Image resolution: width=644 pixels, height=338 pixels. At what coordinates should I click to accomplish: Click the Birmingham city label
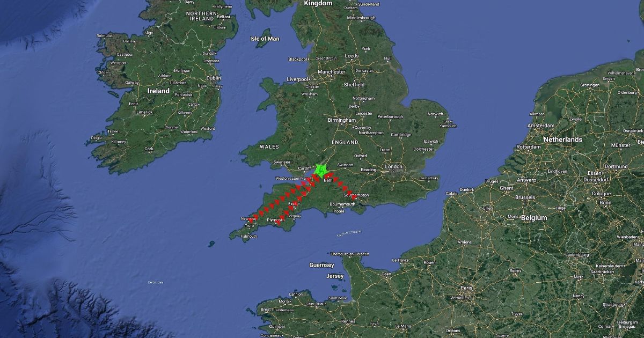point(341,121)
